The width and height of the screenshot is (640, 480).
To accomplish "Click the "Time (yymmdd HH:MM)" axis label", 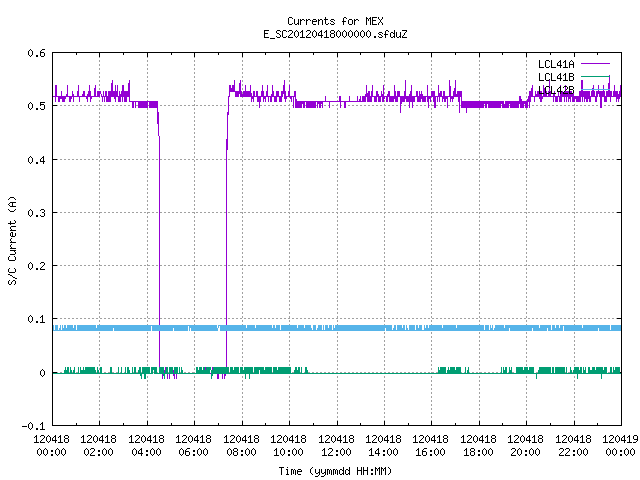I will 335,471.
